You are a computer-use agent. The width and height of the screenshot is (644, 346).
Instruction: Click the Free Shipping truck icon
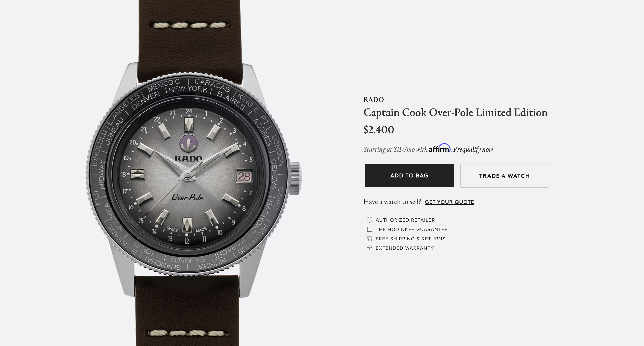point(370,239)
